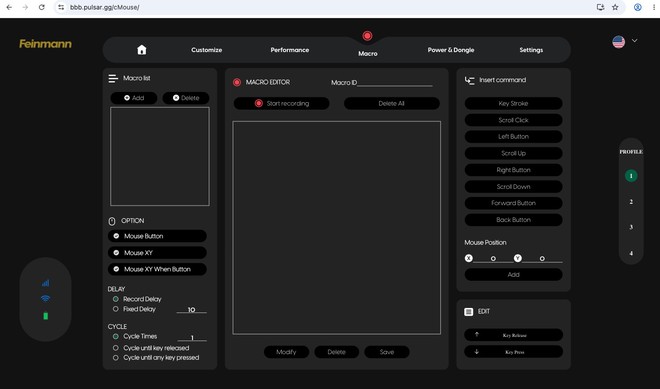The image size is (660, 389).
Task: Click the Delete button below the editor
Action: (336, 352)
